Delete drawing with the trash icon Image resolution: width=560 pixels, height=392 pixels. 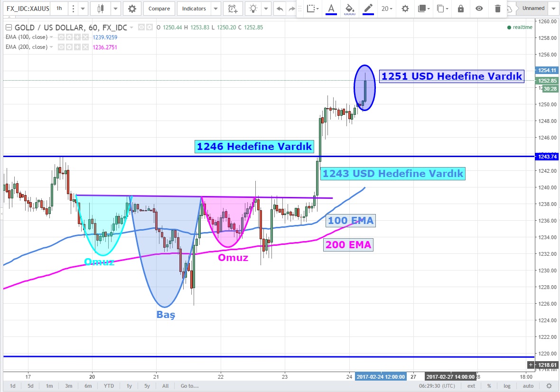497,9
